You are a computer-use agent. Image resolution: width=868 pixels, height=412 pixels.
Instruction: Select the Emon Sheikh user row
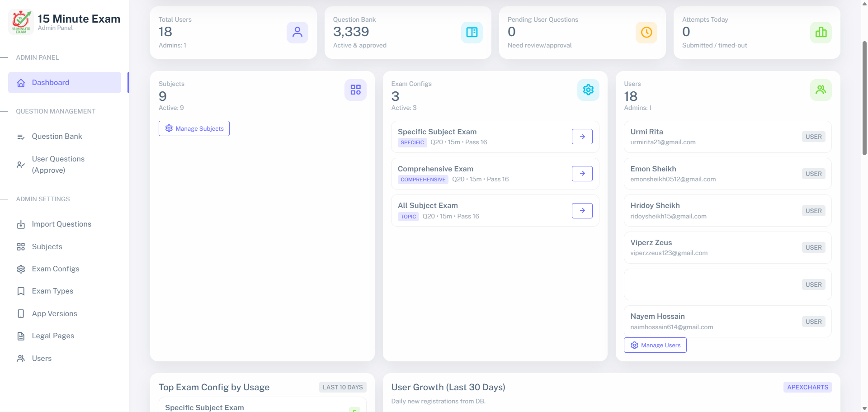point(727,174)
